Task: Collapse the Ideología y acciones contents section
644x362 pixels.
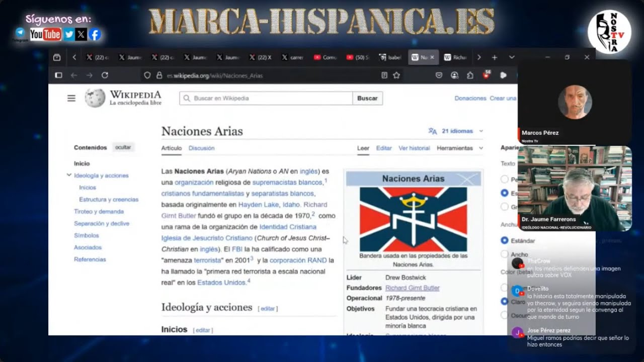Action: pyautogui.click(x=69, y=175)
